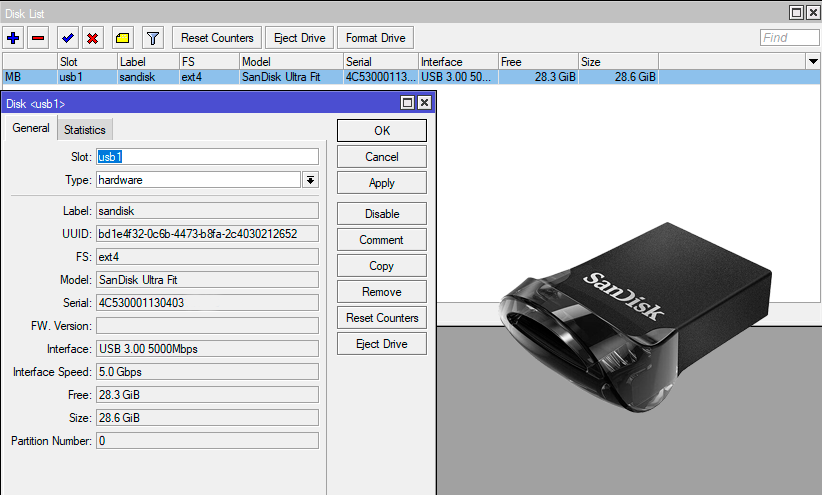Click the red X Disable icon
The image size is (822, 495).
(93, 38)
